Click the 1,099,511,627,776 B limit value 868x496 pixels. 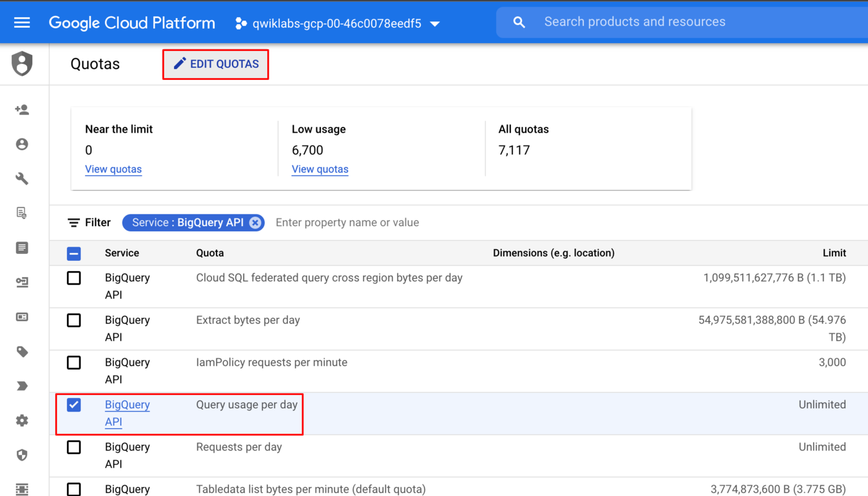pyautogui.click(x=775, y=278)
